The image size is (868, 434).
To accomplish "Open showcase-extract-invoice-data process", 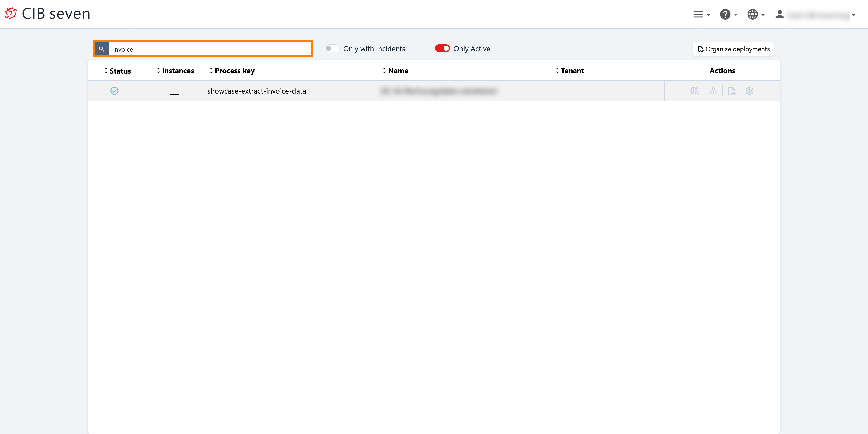I will (x=256, y=91).
